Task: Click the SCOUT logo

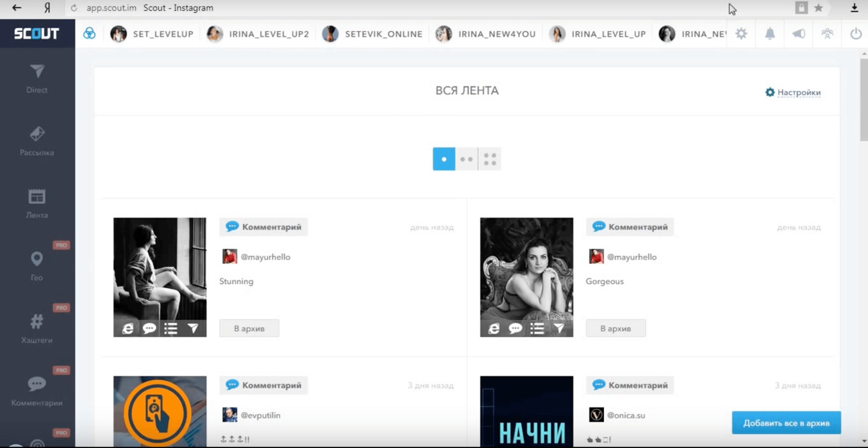Action: click(36, 34)
